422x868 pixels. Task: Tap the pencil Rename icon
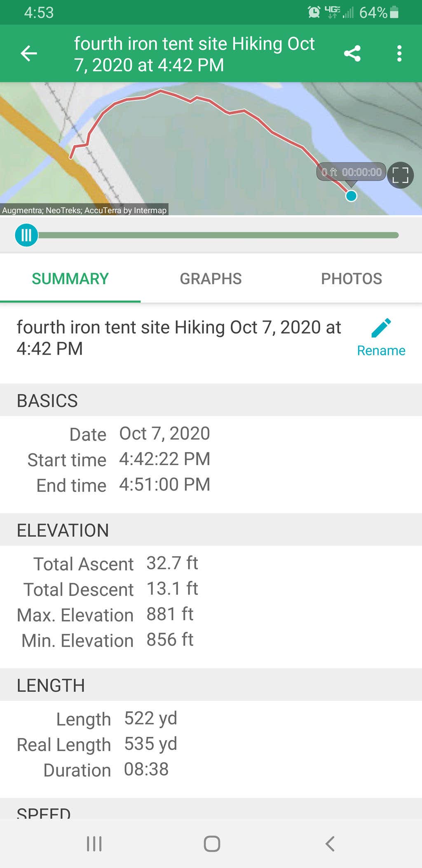381,328
